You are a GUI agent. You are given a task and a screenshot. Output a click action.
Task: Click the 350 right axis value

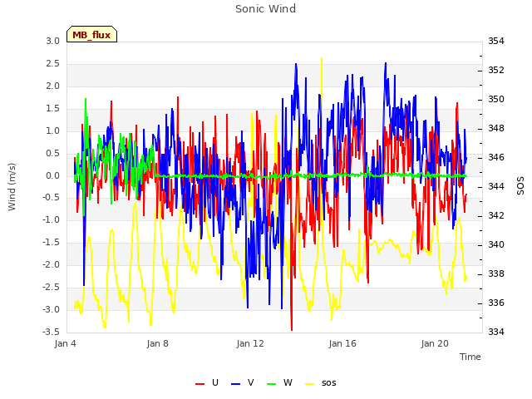click(496, 100)
